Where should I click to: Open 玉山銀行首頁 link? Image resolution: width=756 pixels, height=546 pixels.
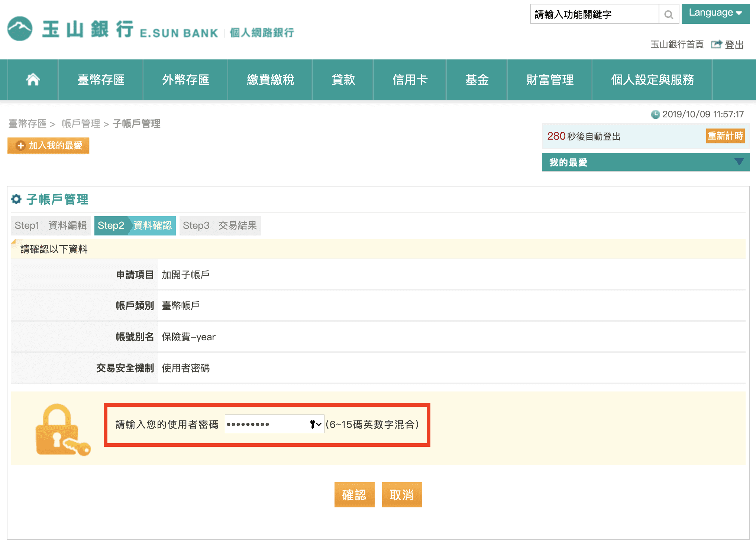pos(677,45)
